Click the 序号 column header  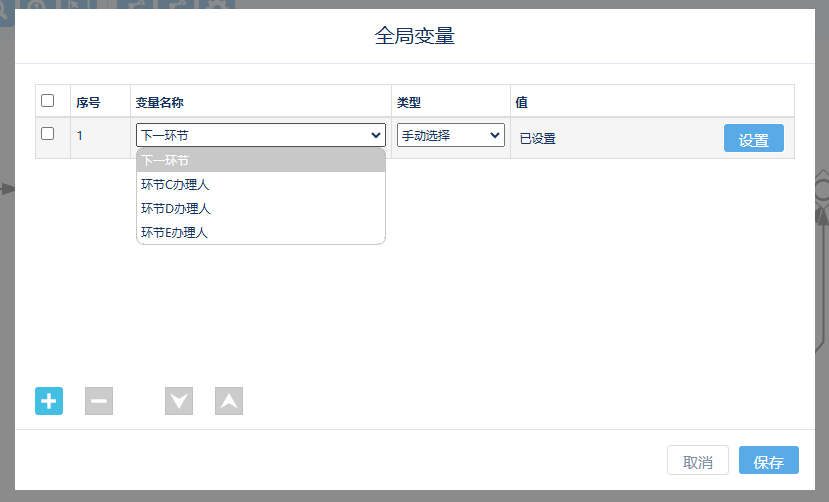click(88, 102)
